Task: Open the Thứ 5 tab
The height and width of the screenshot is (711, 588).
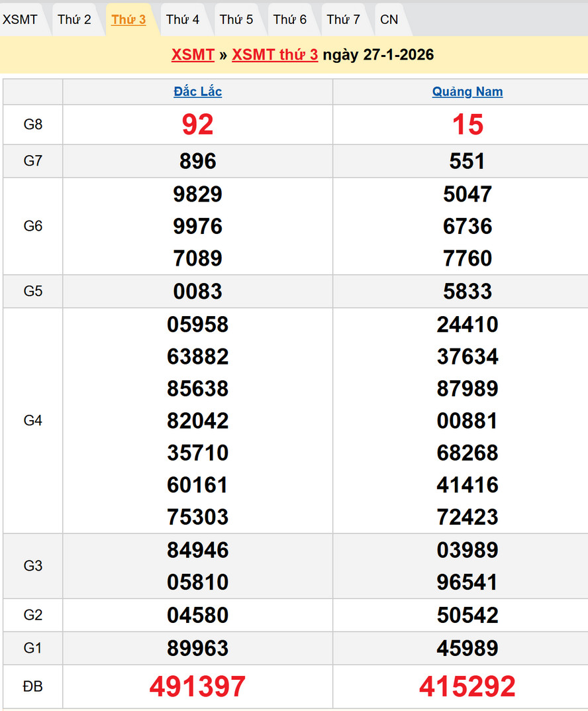Action: (236, 20)
